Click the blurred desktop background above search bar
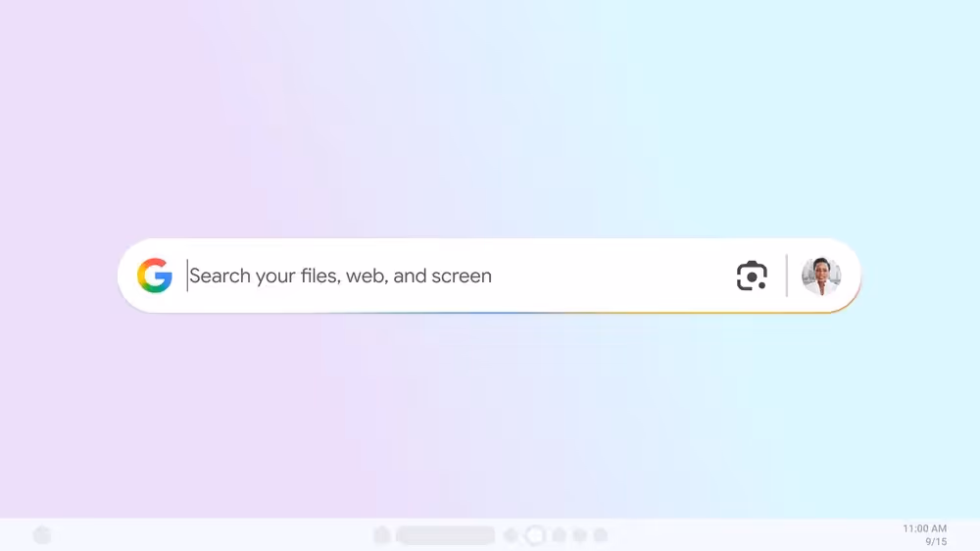Viewport: 980px width, 551px height. click(489, 119)
